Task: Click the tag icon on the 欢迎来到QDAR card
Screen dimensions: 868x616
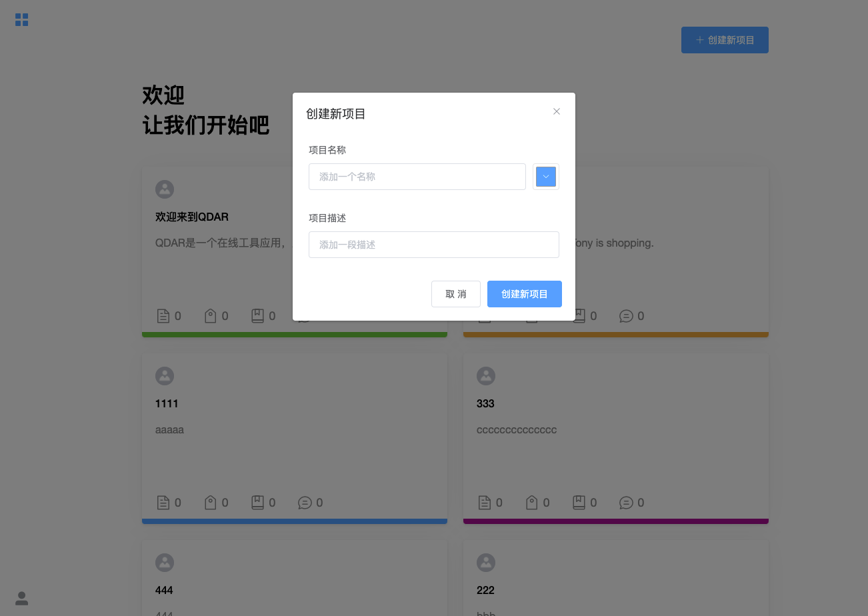Action: (210, 316)
